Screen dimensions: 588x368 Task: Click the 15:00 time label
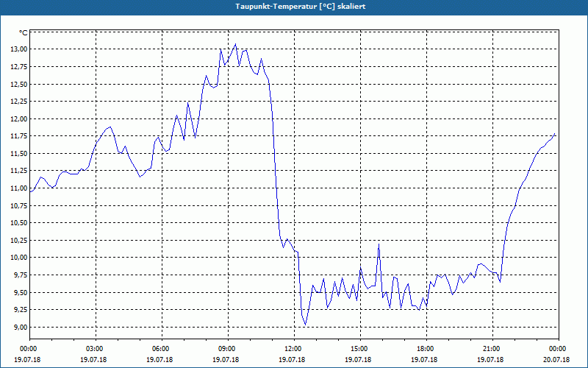(360, 349)
